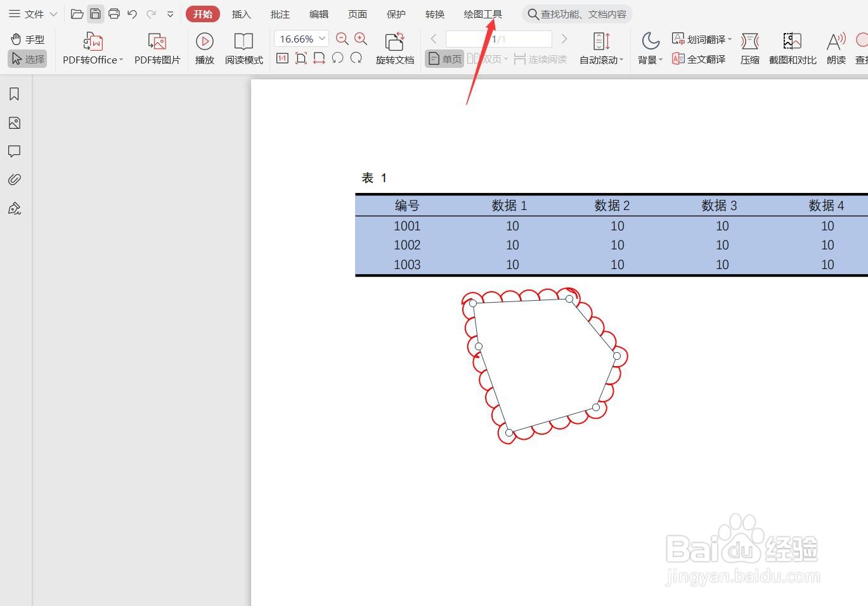
Task: Click the PDF转Office button
Action: point(93,49)
